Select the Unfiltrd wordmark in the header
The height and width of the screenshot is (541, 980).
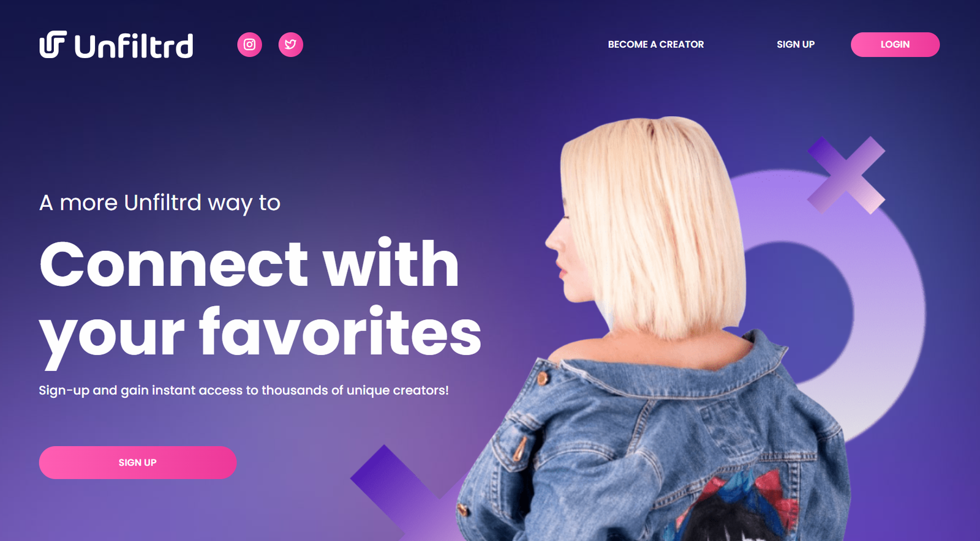click(134, 45)
